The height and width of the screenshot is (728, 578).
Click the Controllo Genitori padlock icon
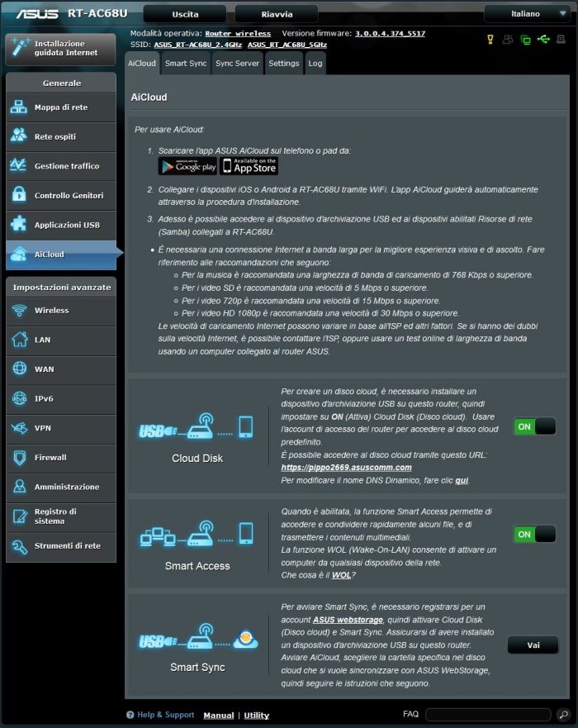click(x=19, y=195)
